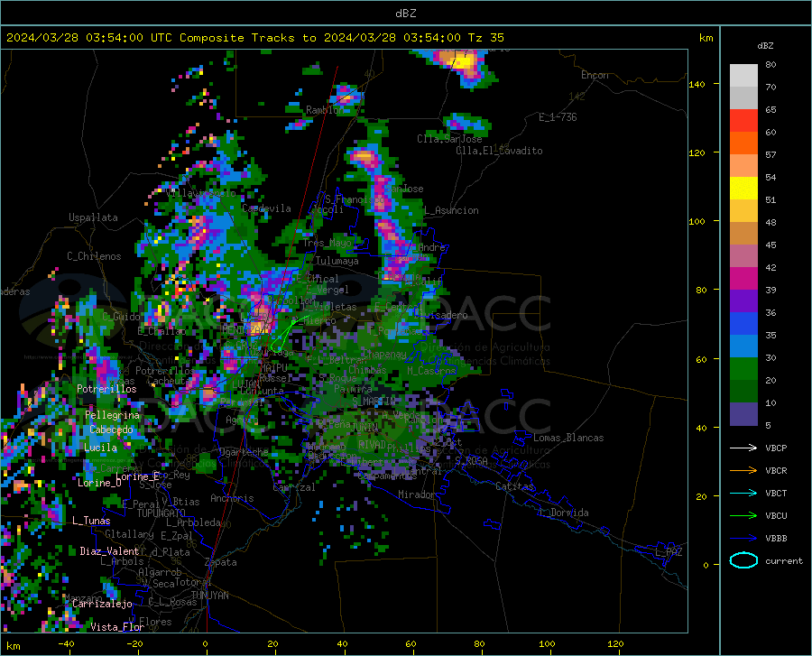Click the 'Lorine_O' map label
Screen dimensions: 812x656
(99, 483)
